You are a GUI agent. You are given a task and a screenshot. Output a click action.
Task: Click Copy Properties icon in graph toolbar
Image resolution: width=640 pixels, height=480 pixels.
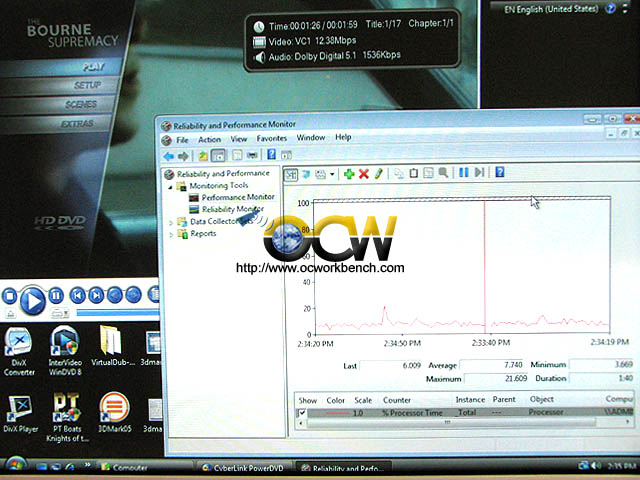pyautogui.click(x=399, y=174)
